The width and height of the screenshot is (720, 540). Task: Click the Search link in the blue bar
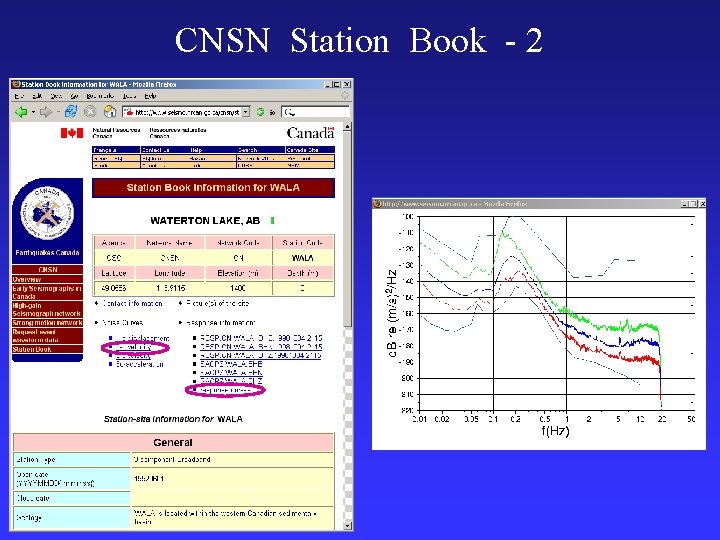click(248, 150)
